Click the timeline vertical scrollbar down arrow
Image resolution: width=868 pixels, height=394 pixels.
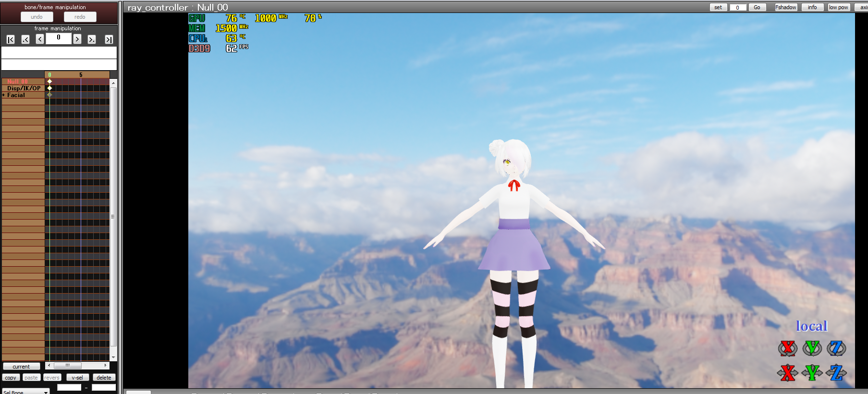[113, 357]
